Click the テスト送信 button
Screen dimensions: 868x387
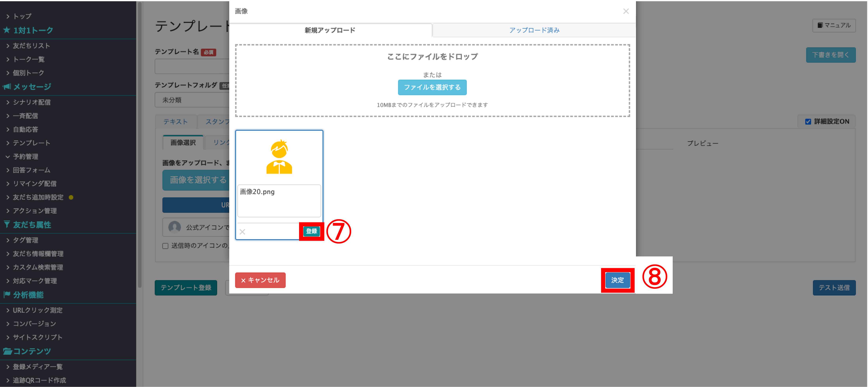click(834, 288)
